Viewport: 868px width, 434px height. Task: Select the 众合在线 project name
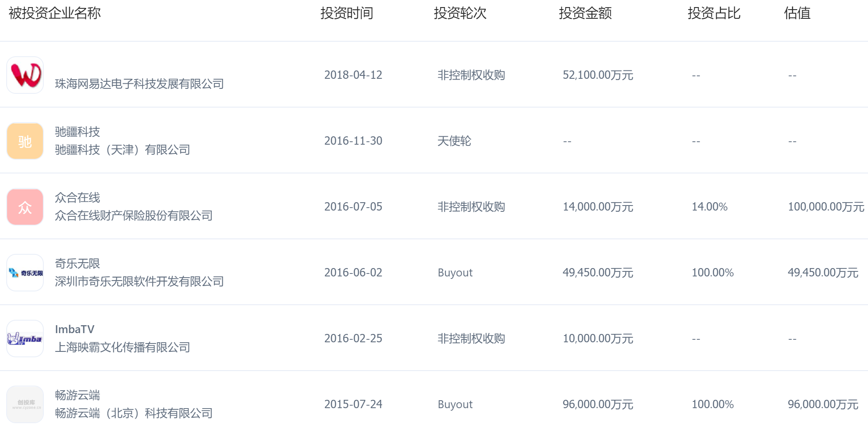coord(78,198)
